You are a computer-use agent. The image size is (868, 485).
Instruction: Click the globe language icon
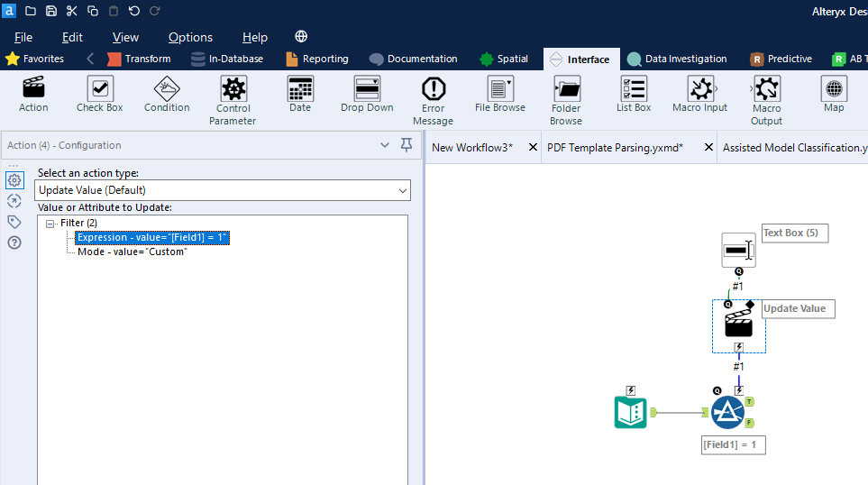[301, 37]
